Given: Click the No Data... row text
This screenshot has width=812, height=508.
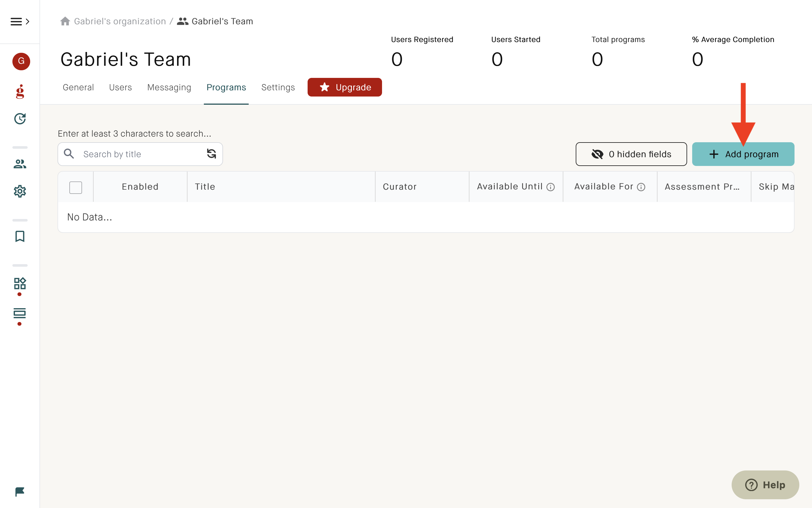Looking at the screenshot, I should point(90,217).
